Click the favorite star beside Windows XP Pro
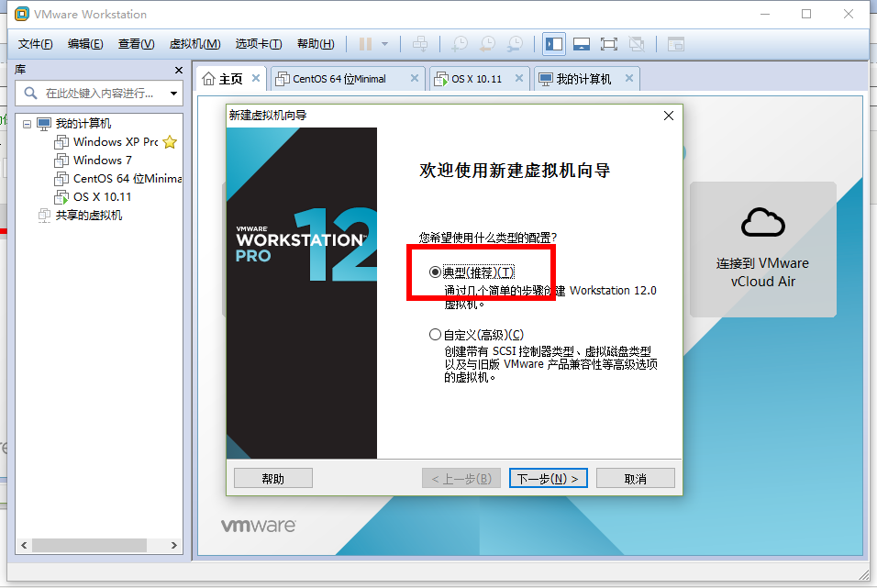This screenshot has height=588, width=877. click(170, 142)
